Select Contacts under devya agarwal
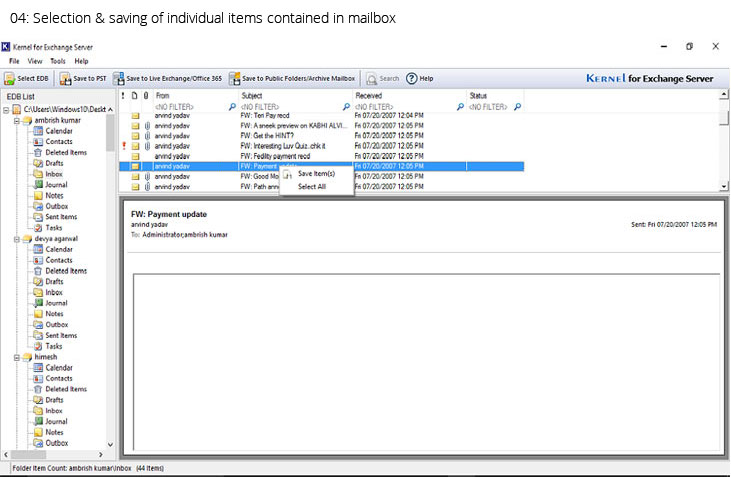This screenshot has width=731, height=477. [x=59, y=260]
